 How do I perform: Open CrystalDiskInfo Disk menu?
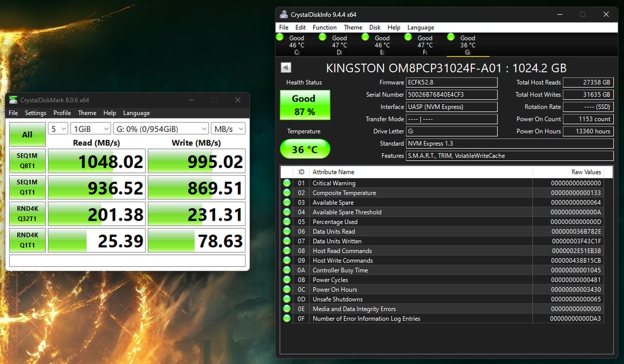coord(375,28)
